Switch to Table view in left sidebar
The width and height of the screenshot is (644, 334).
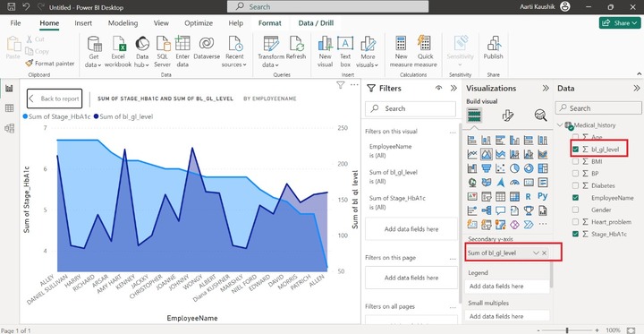pyautogui.click(x=9, y=108)
